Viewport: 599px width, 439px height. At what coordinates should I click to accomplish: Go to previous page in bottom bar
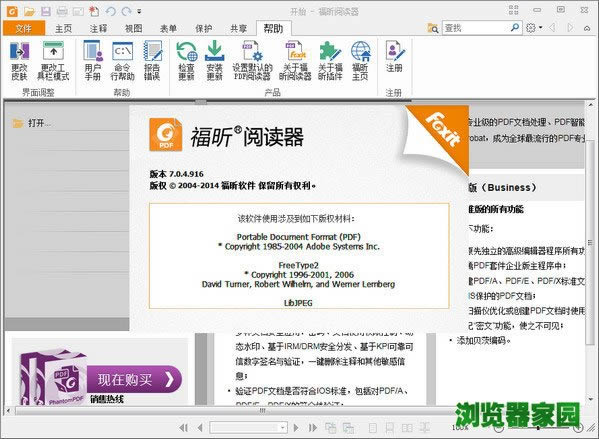coord(200,428)
